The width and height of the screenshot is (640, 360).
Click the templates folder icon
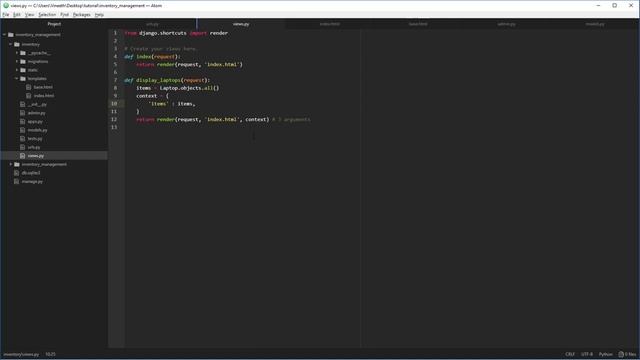(x=23, y=78)
